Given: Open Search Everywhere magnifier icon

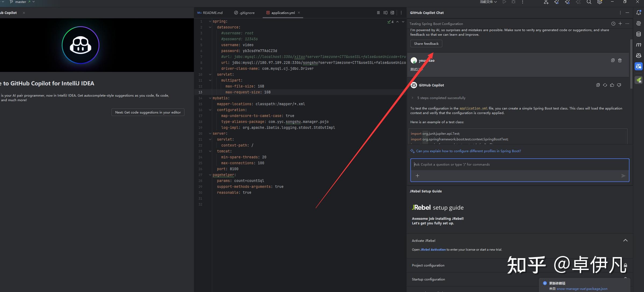Looking at the screenshot, I should tap(589, 2).
